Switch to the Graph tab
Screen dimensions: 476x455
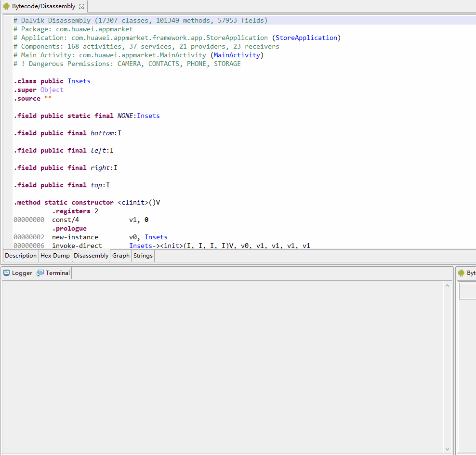click(x=121, y=255)
